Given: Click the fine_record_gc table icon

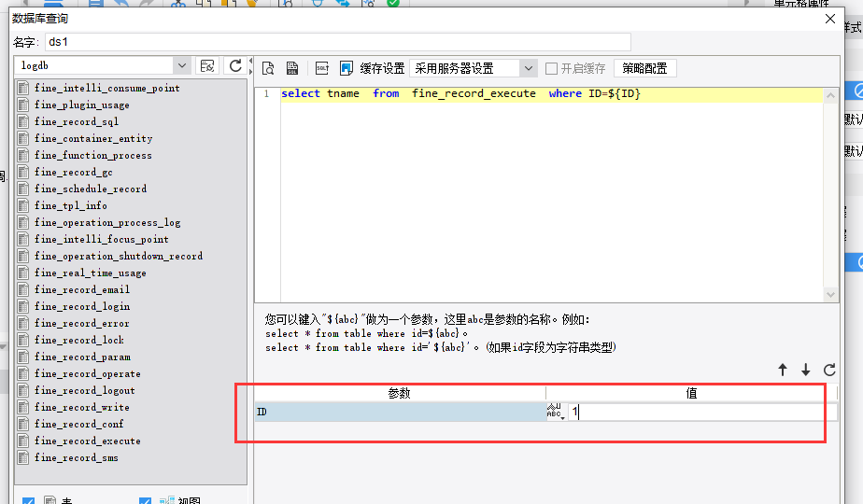Looking at the screenshot, I should [23, 173].
